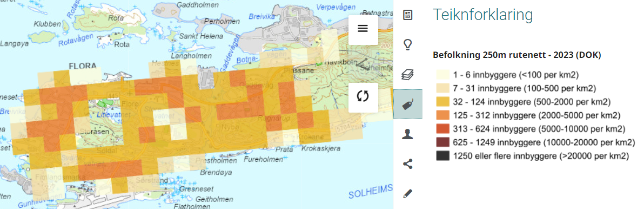The height and width of the screenshot is (209, 644).
Task: Click the 313 - 624 innbyggere legend swatch
Action: tap(443, 129)
